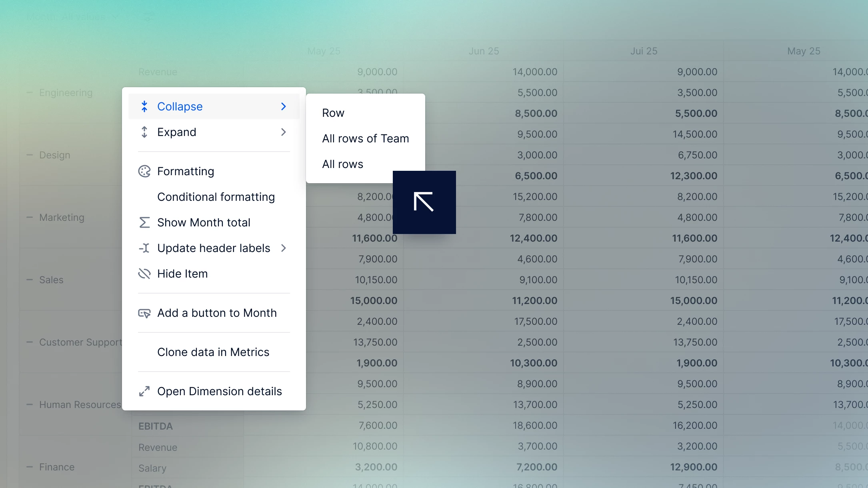Image resolution: width=868 pixels, height=488 pixels.
Task: Choose Clone data in Metrics
Action: [213, 352]
